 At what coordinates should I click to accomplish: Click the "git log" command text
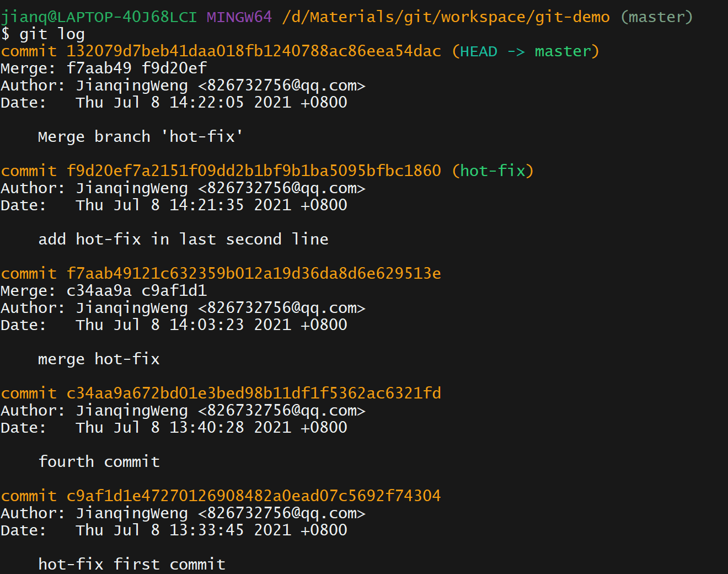click(52, 34)
